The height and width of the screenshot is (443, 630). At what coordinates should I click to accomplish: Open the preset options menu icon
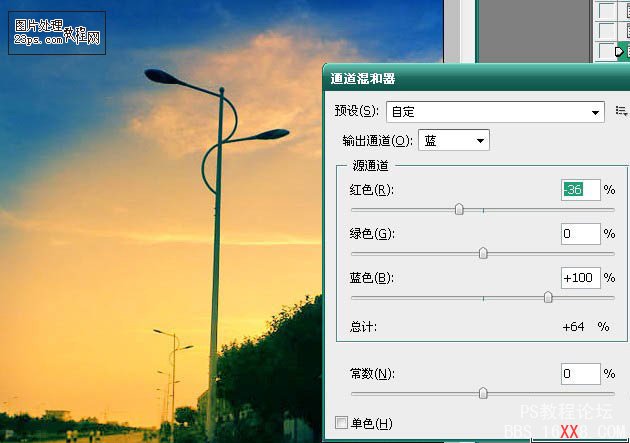622,111
